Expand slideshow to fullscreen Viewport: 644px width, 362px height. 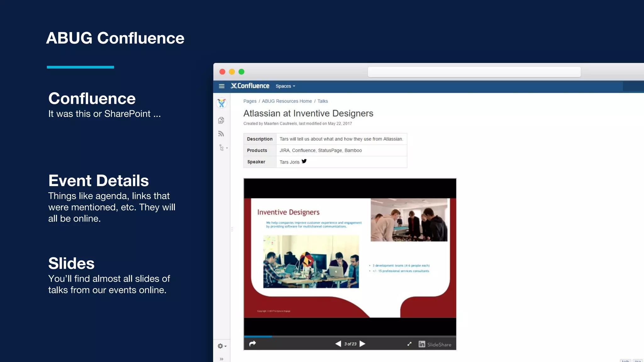tap(409, 344)
